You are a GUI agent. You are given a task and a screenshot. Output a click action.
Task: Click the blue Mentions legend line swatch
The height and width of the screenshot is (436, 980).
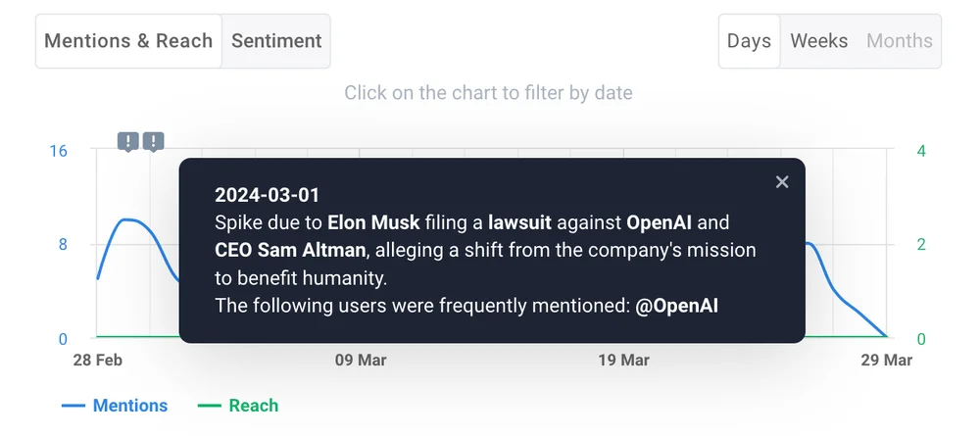click(x=73, y=406)
